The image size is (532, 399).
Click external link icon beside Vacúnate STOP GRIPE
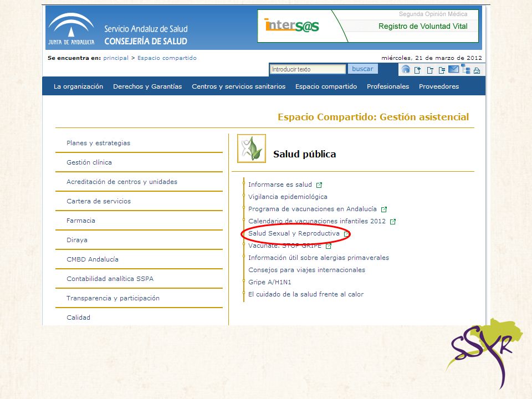coord(328,246)
